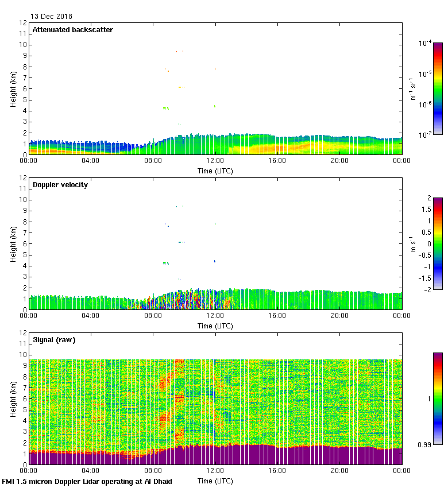Image resolution: width=448 pixels, height=488 pixels.
Task: Click the FMI Doppler Lidar Al Dhaid caption
Action: (87, 482)
